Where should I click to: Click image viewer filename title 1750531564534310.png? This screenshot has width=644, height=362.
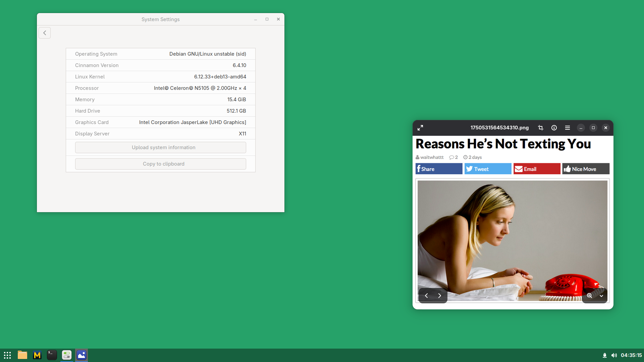pyautogui.click(x=499, y=128)
